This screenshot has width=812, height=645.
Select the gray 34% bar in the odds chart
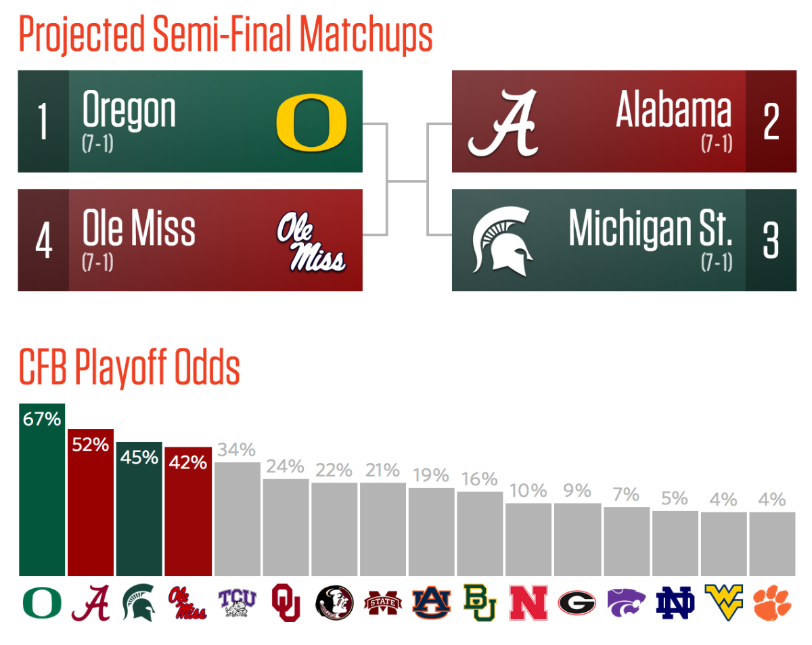pos(238,521)
